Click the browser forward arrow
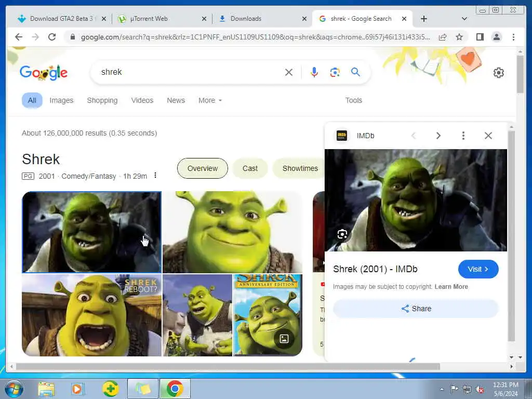Screen dimensions: 532x399 pyautogui.click(x=35, y=37)
